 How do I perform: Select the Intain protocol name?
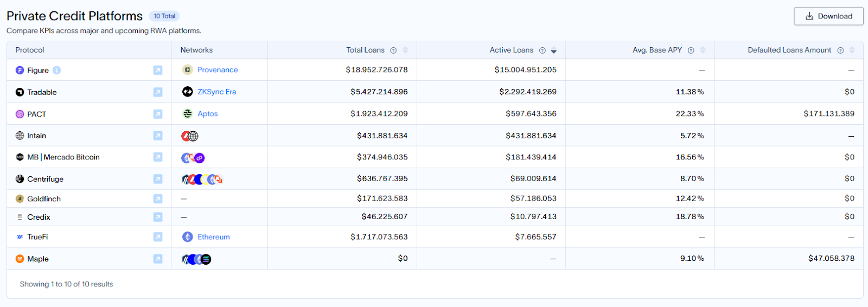[36, 136]
